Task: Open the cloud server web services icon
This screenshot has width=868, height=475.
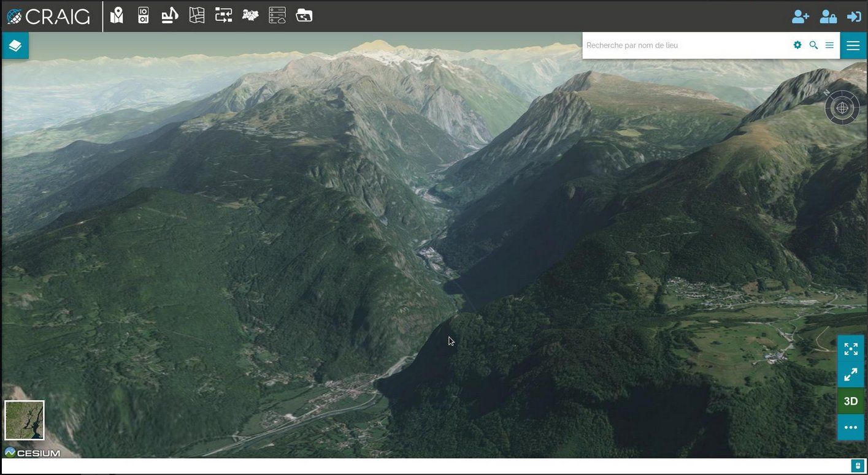Action: [x=277, y=15]
